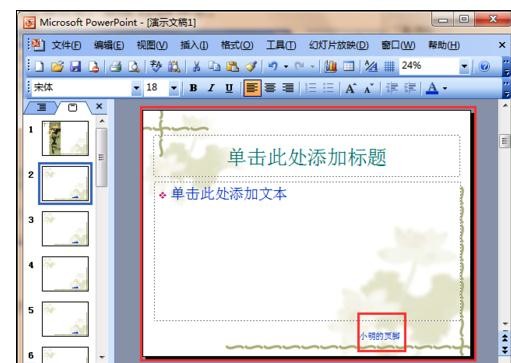Viewport: 511px width, 363px height.
Task: Go to next slide double-arrow button
Action: [x=505, y=349]
